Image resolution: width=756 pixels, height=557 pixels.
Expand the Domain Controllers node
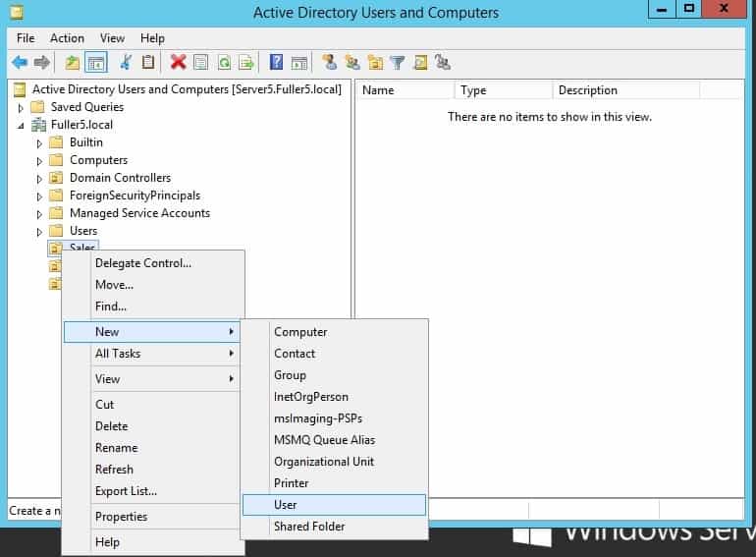tap(39, 179)
